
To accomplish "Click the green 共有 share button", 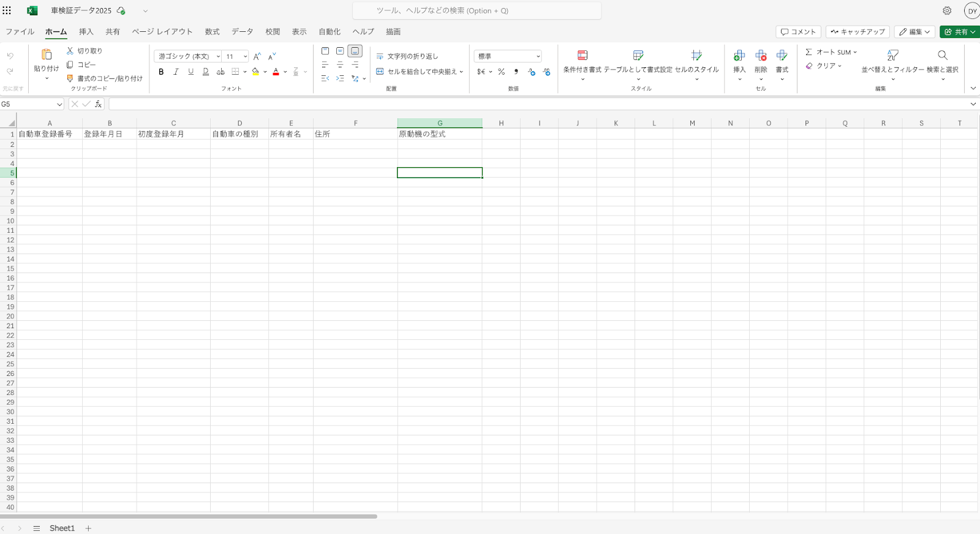I will click(959, 32).
